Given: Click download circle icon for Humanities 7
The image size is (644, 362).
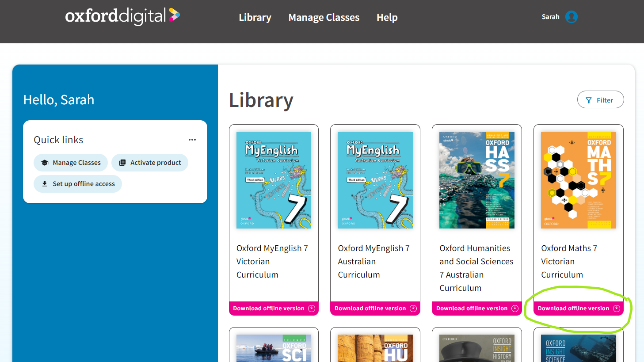Looking at the screenshot, I should click(x=515, y=309).
